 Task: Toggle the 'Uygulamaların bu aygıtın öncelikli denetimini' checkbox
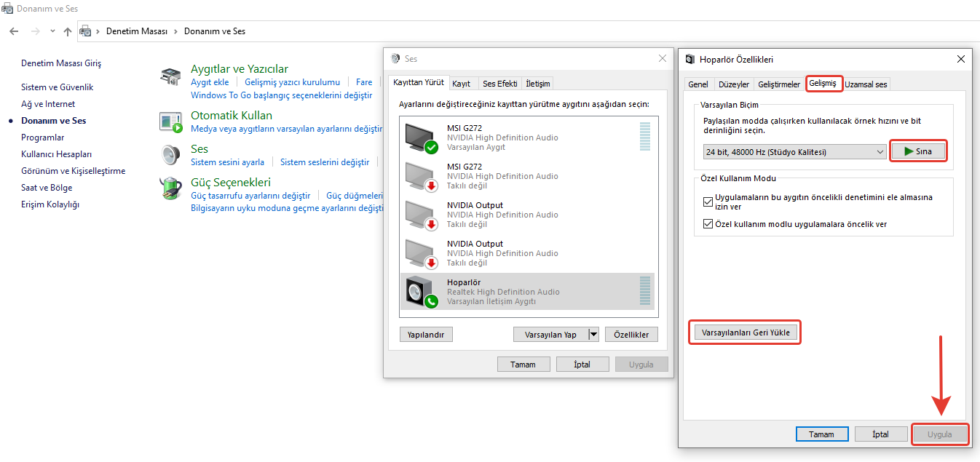click(708, 202)
